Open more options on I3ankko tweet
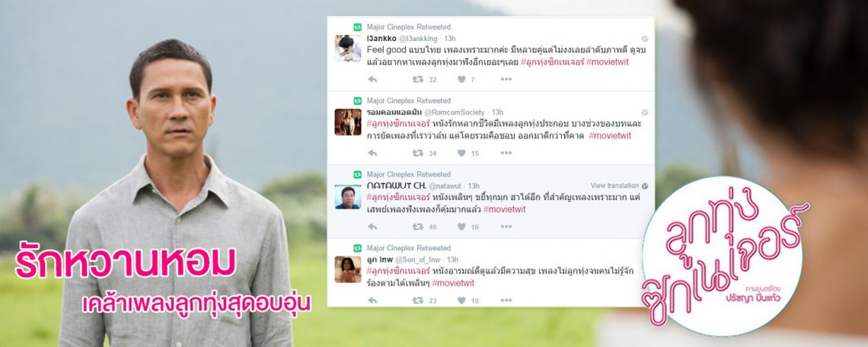This screenshot has width=868, height=347. (506, 79)
